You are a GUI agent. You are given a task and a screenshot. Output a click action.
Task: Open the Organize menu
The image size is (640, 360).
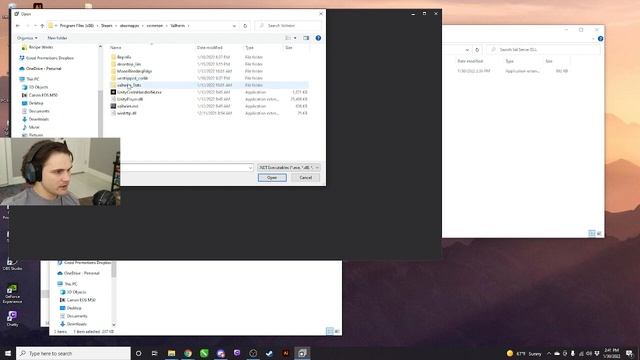point(27,38)
